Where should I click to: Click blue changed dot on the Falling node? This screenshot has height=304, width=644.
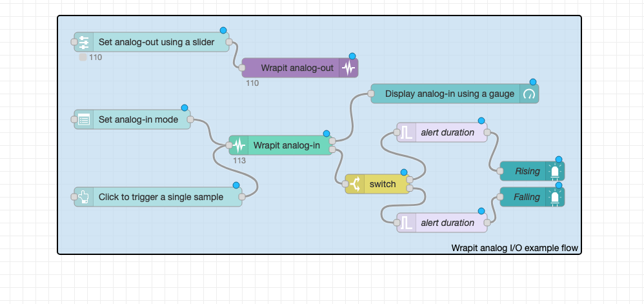(559, 185)
